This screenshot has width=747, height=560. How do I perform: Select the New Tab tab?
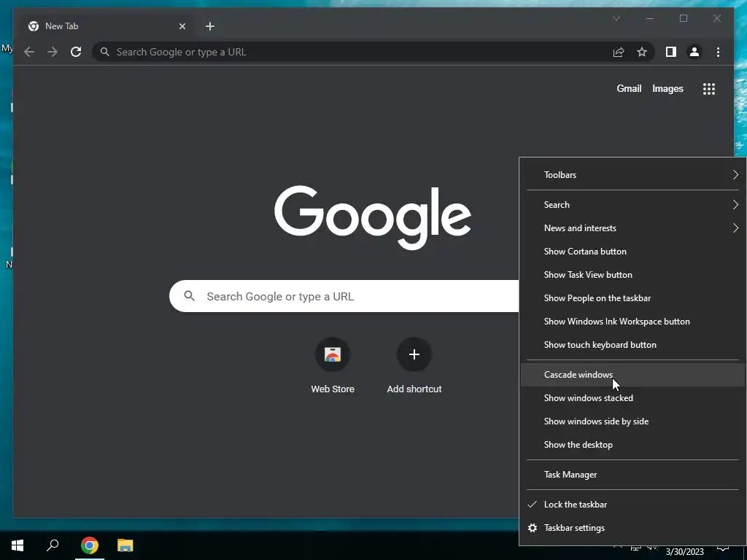(x=107, y=26)
